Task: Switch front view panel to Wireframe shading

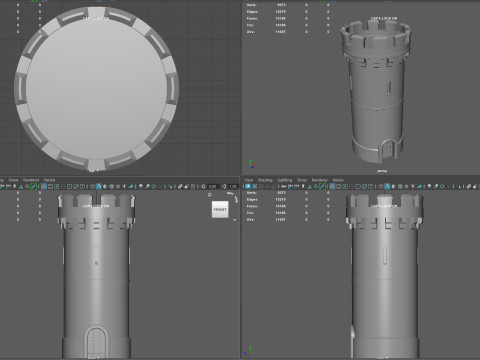Action: point(92,186)
